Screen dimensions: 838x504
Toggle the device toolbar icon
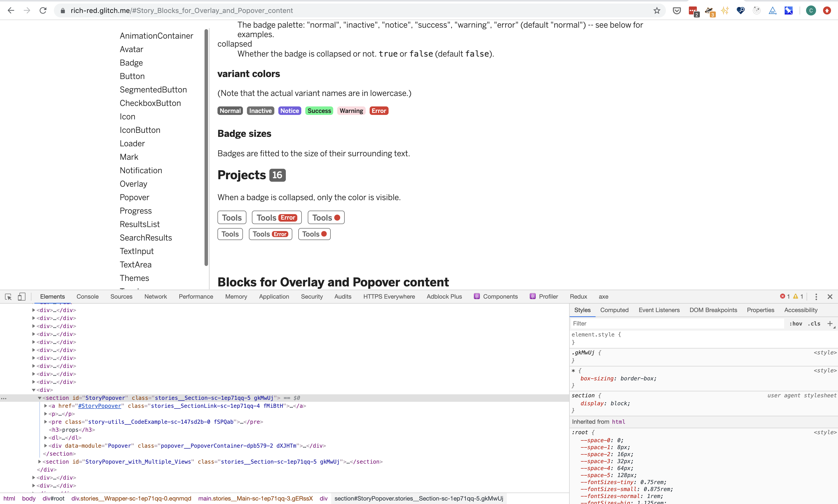coord(21,296)
